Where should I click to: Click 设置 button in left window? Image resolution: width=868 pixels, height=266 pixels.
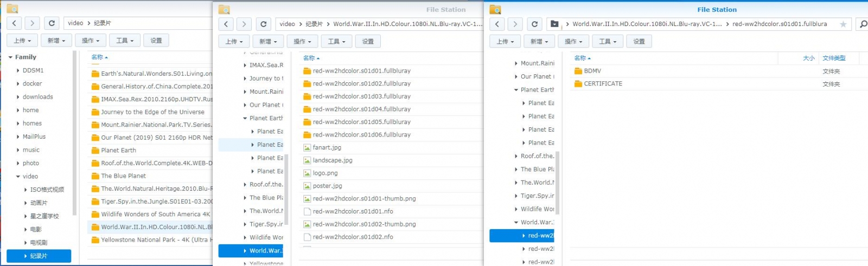pos(156,41)
